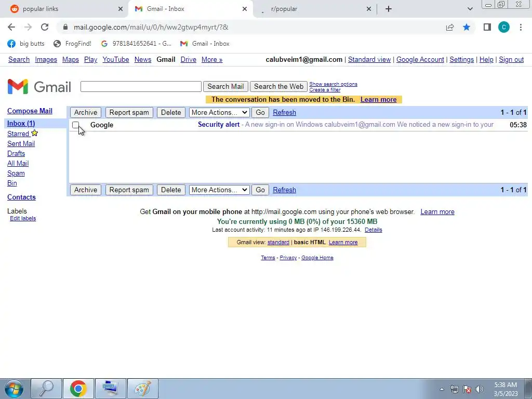The image size is (532, 399).
Task: Open Chrome three-dot menu
Action: click(521, 27)
